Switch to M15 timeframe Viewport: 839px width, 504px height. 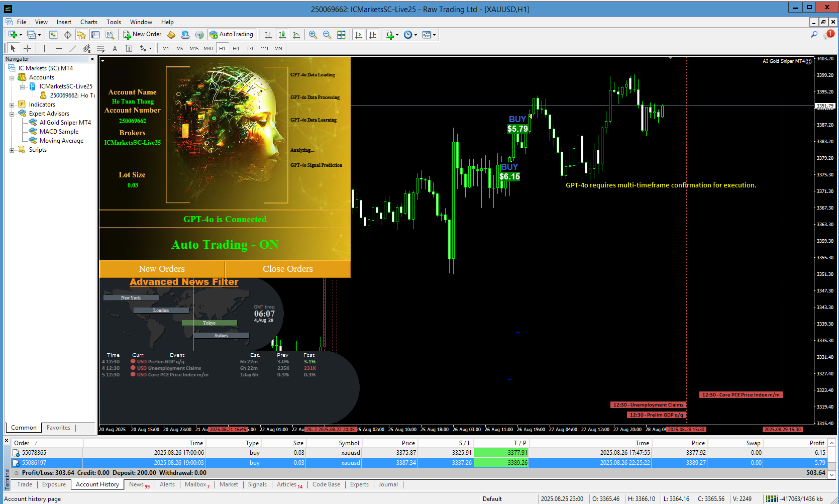[194, 48]
